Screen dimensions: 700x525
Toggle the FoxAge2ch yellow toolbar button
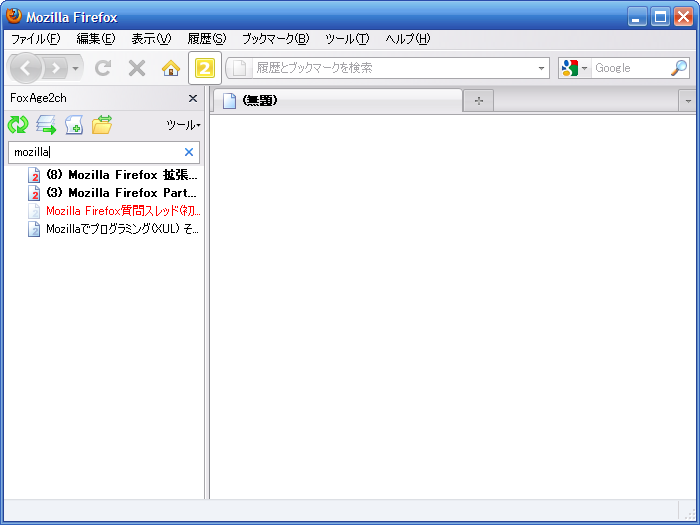[205, 68]
